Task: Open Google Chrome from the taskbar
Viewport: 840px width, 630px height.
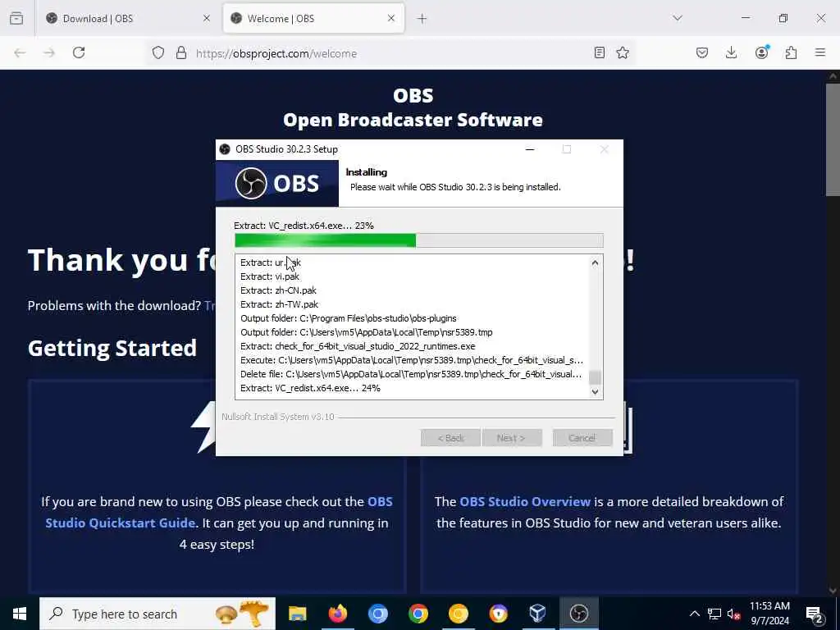Action: [418, 614]
